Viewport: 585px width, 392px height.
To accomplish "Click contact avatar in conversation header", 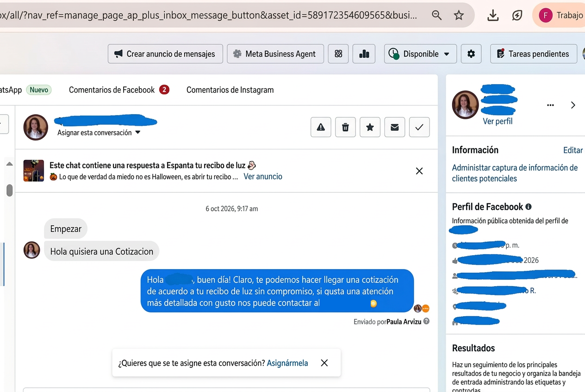I will coord(36,127).
